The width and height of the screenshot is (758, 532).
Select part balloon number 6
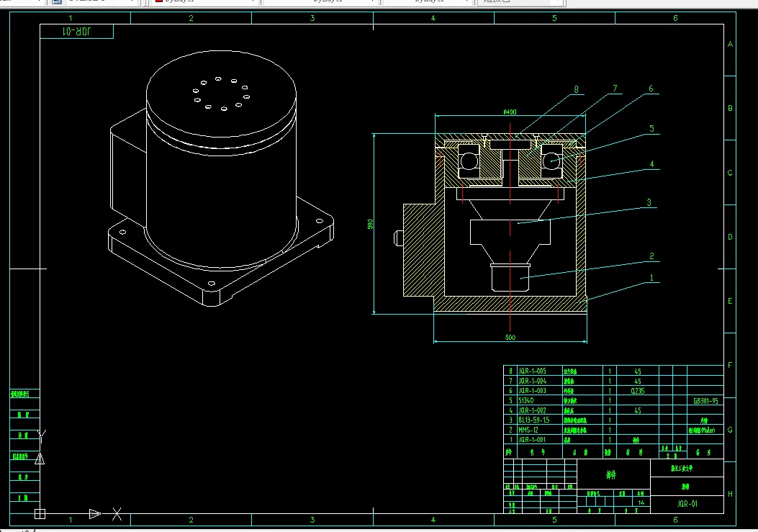coord(651,89)
